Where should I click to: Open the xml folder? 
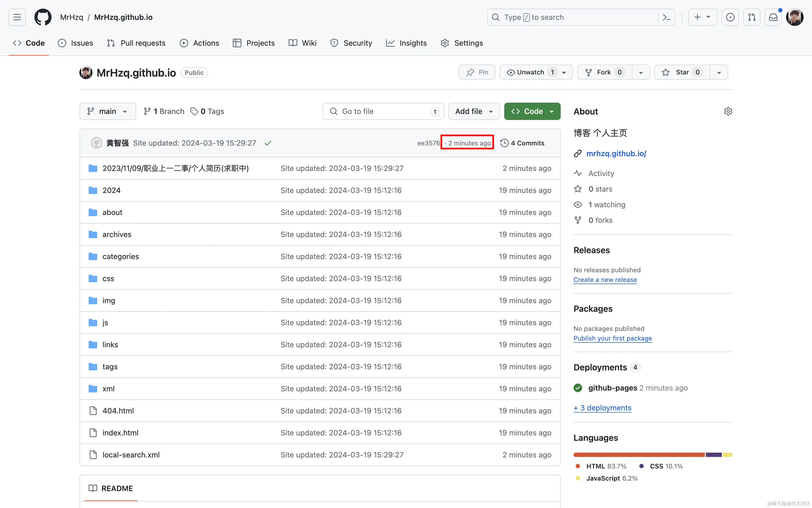[x=108, y=389]
